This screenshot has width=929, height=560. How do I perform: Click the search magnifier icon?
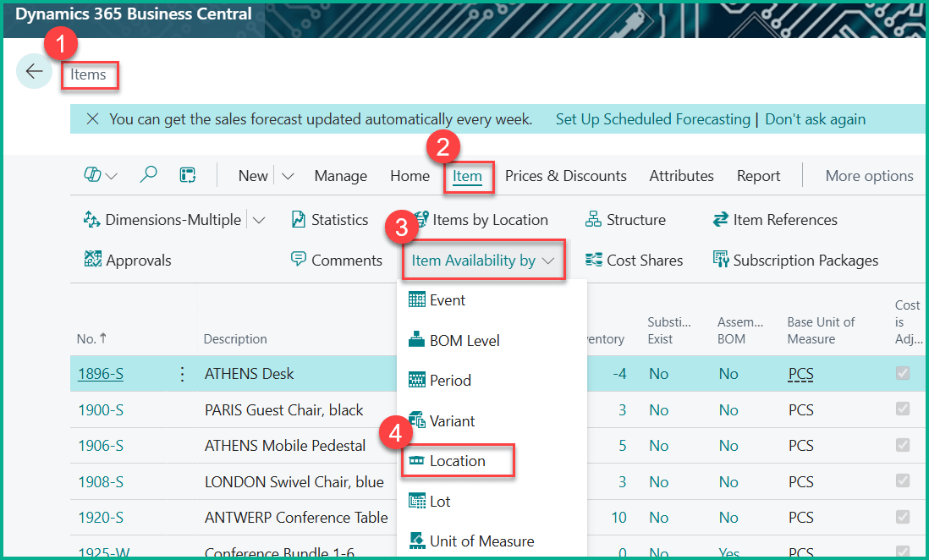pyautogui.click(x=148, y=174)
